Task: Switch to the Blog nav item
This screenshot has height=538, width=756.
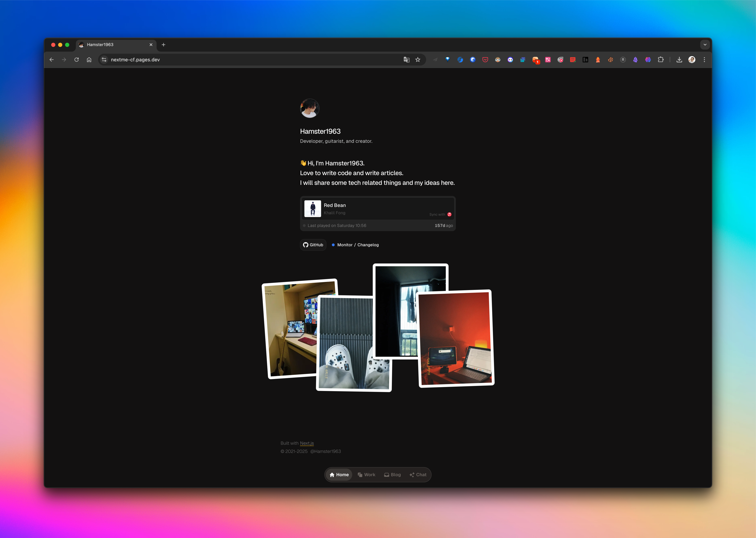Action: coord(392,475)
